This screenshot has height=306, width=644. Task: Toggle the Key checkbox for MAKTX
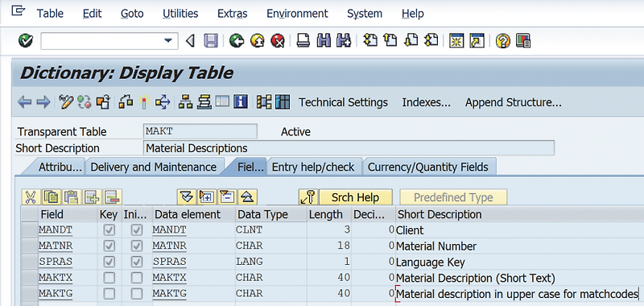click(x=109, y=278)
